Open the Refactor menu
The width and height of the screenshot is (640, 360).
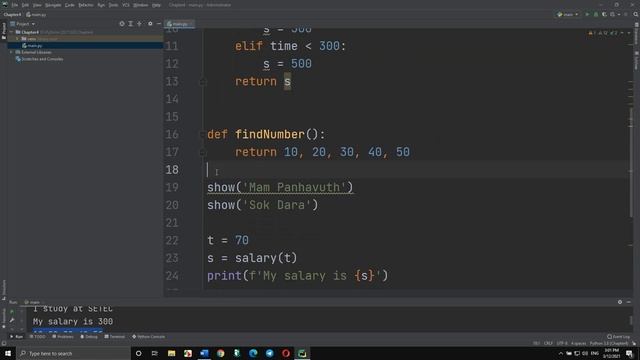(86, 5)
